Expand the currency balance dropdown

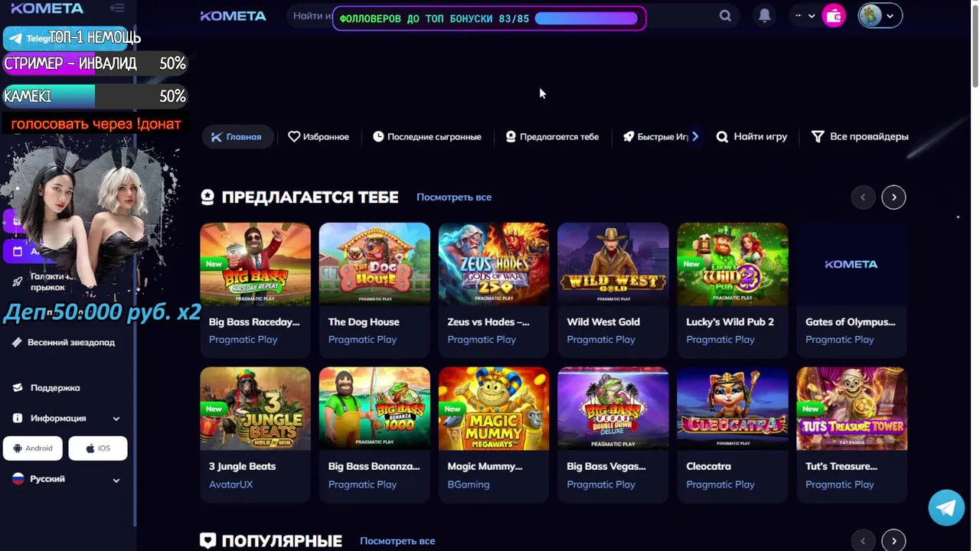coord(805,15)
